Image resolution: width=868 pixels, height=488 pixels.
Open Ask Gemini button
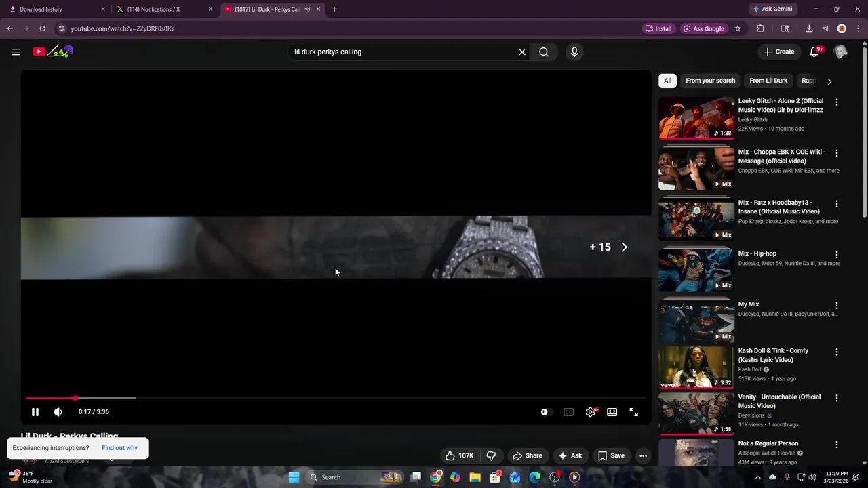(x=772, y=9)
